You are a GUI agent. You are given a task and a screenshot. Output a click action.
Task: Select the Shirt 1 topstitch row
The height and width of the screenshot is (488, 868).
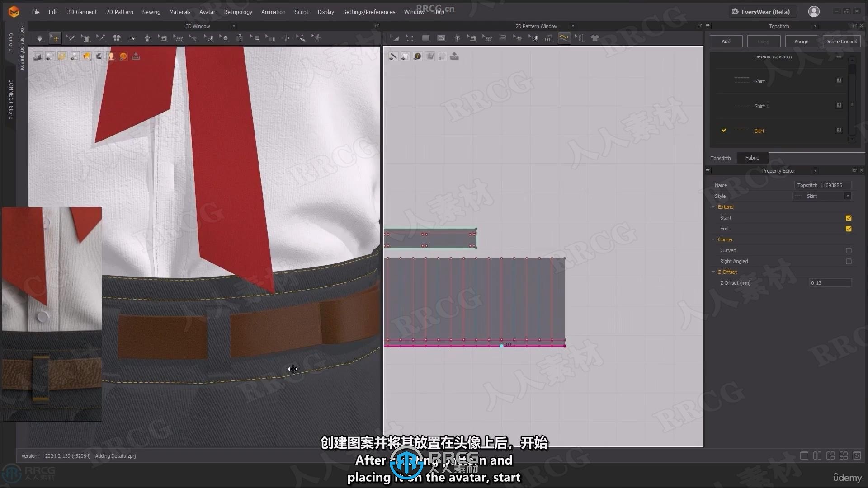tap(779, 106)
